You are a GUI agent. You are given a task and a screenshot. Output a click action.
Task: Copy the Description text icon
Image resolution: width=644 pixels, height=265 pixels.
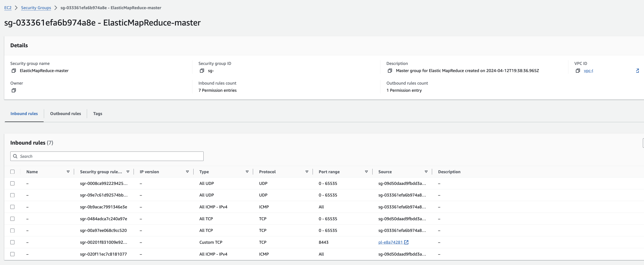[390, 71]
